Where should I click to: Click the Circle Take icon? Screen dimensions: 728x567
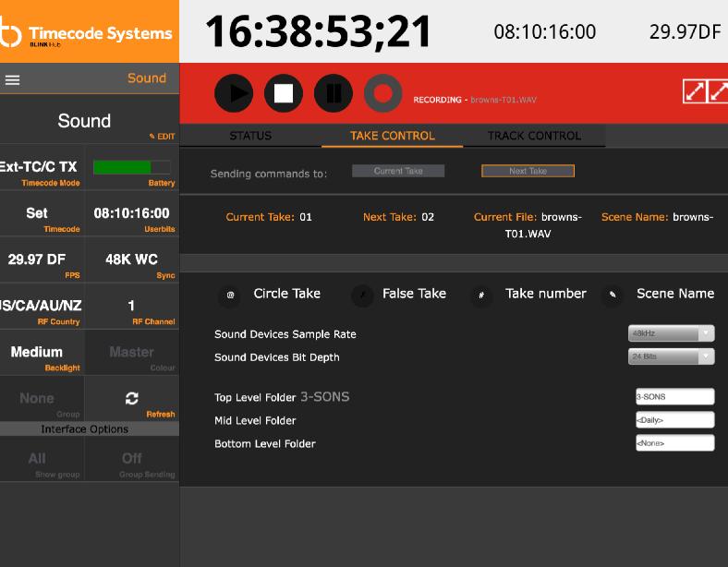(230, 296)
